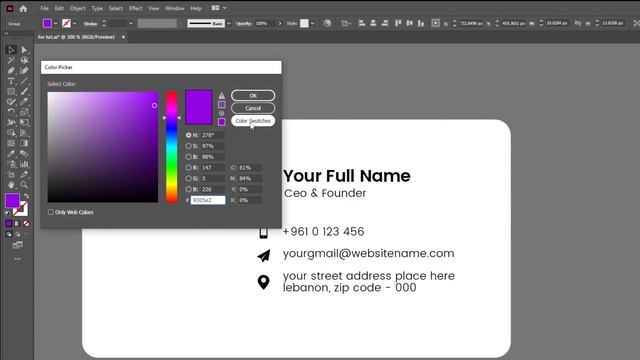Toggle the constrain width and height link
This screenshot has height=360, width=640.
tap(578, 23)
